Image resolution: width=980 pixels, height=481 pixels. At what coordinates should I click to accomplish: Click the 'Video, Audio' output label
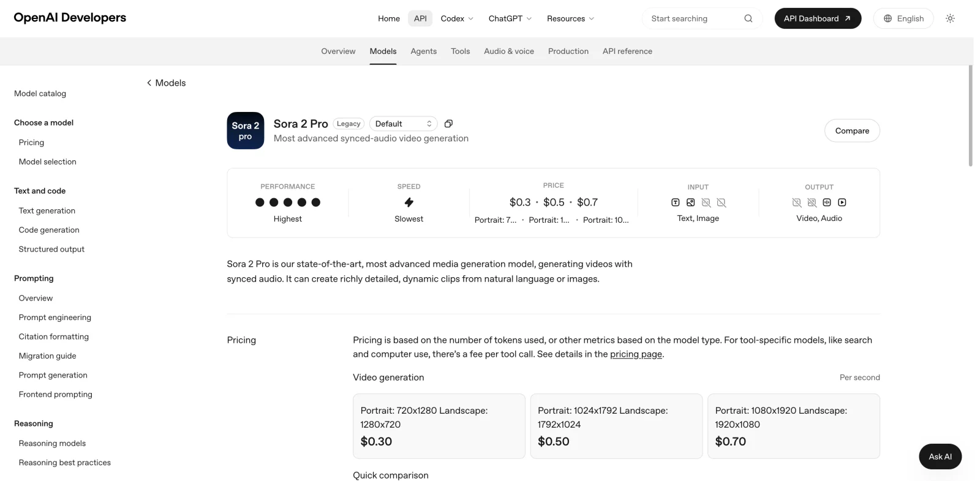tap(819, 218)
